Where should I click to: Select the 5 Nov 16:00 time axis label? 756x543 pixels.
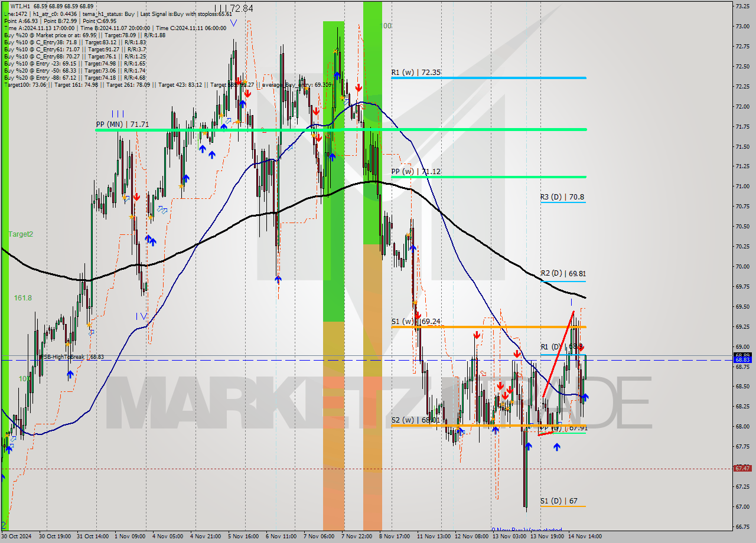coord(243,536)
